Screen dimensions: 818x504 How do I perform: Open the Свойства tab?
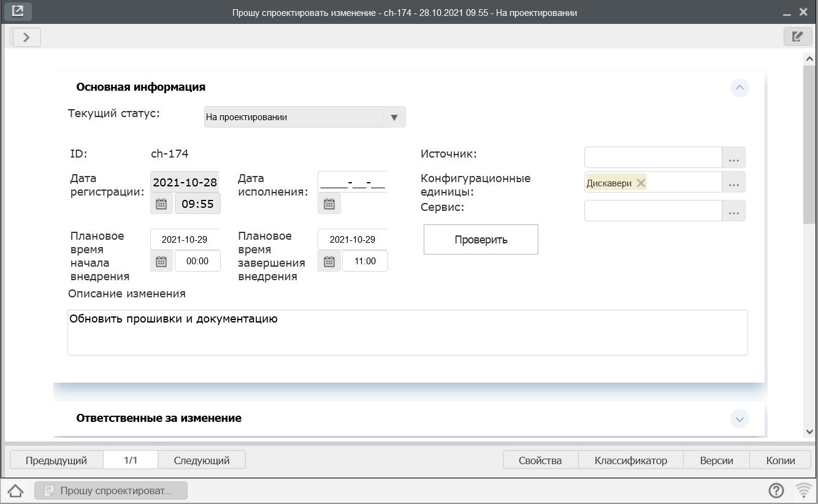pos(540,460)
